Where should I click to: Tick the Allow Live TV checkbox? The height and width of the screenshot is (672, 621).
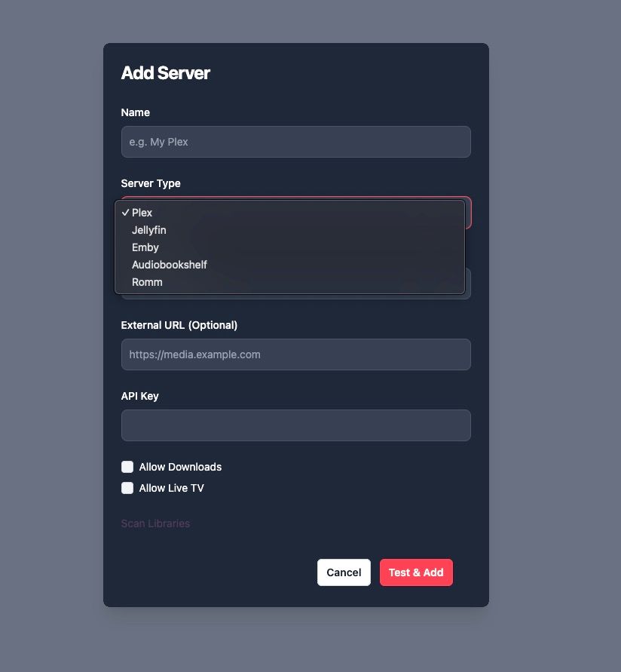pos(127,488)
